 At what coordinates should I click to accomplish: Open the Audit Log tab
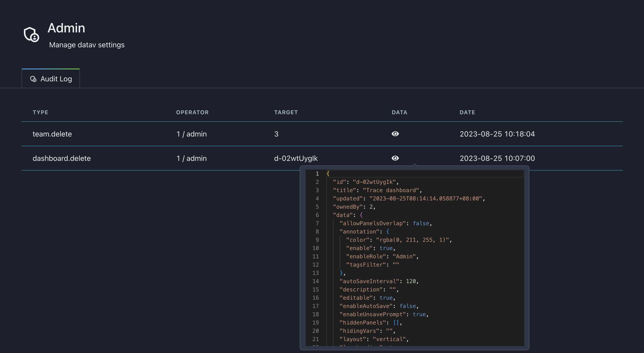[x=51, y=79]
